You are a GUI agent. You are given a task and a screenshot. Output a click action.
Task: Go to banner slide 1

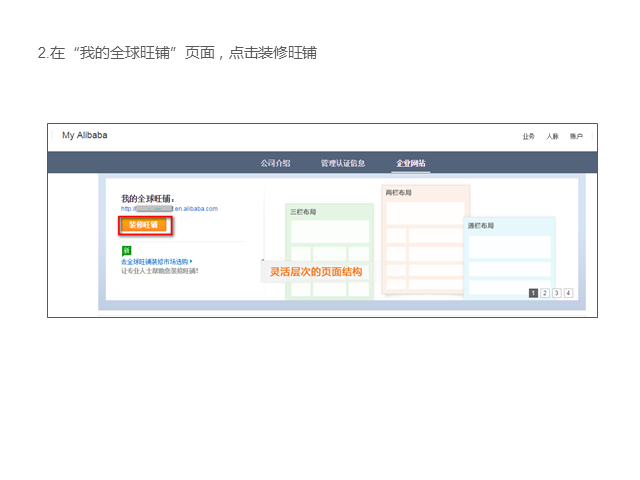(533, 293)
